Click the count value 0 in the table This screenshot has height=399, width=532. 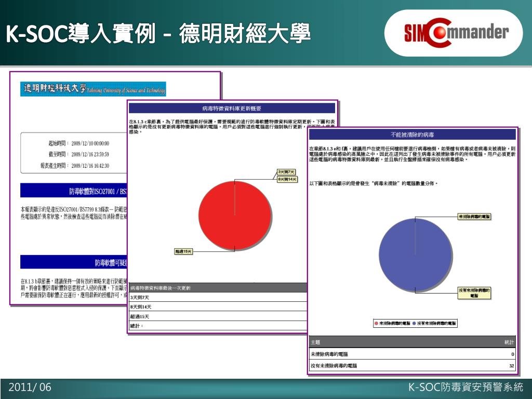tap(513, 354)
